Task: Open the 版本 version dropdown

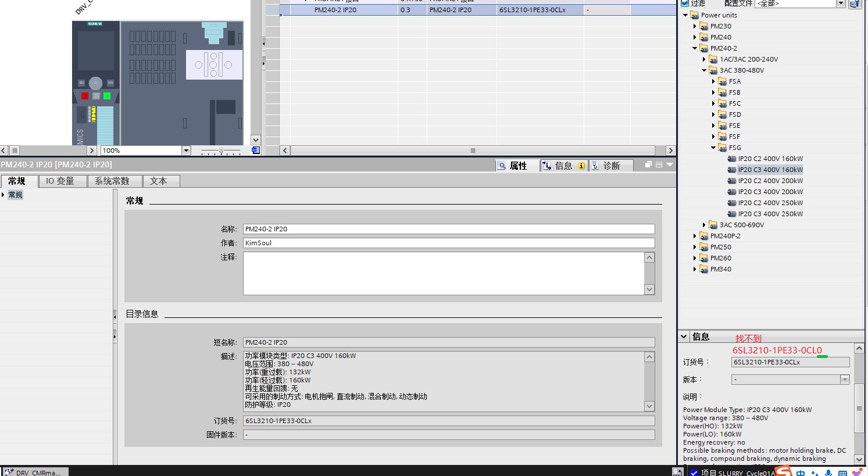Action: (845, 380)
